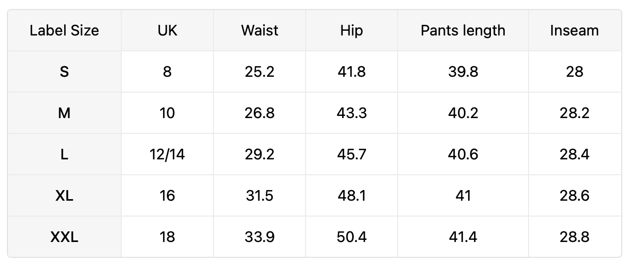Click the L size row label
This screenshot has height=269, width=644.
click(x=64, y=154)
